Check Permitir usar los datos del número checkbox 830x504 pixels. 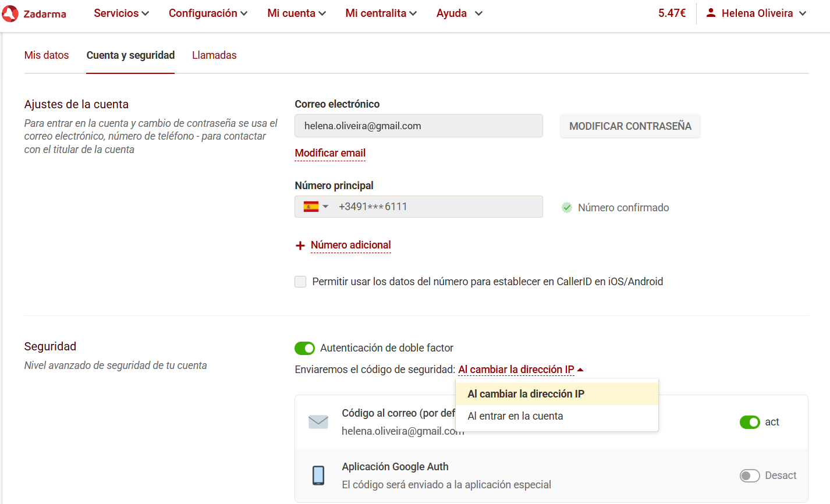[300, 282]
